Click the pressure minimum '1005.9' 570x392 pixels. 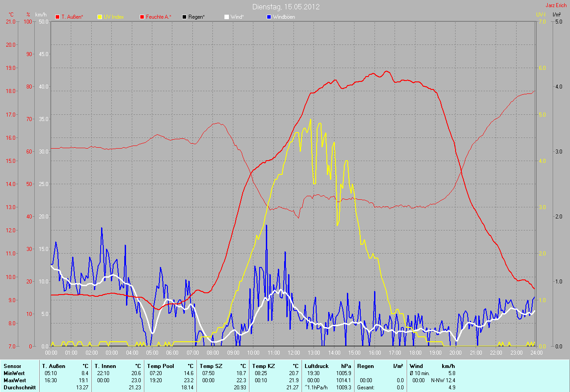click(343, 373)
